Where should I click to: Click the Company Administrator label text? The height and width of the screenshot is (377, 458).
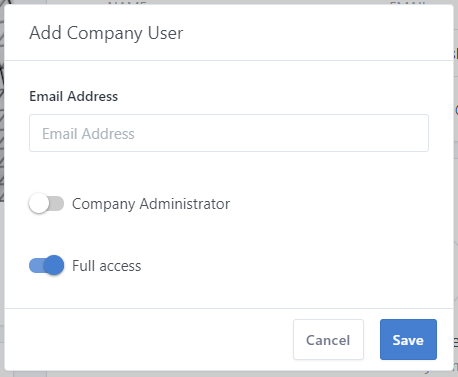click(151, 204)
